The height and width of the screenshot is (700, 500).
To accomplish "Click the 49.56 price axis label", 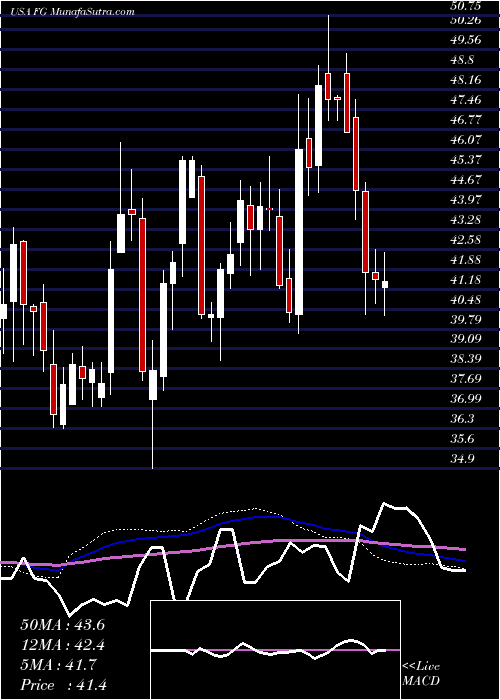I will tap(465, 40).
